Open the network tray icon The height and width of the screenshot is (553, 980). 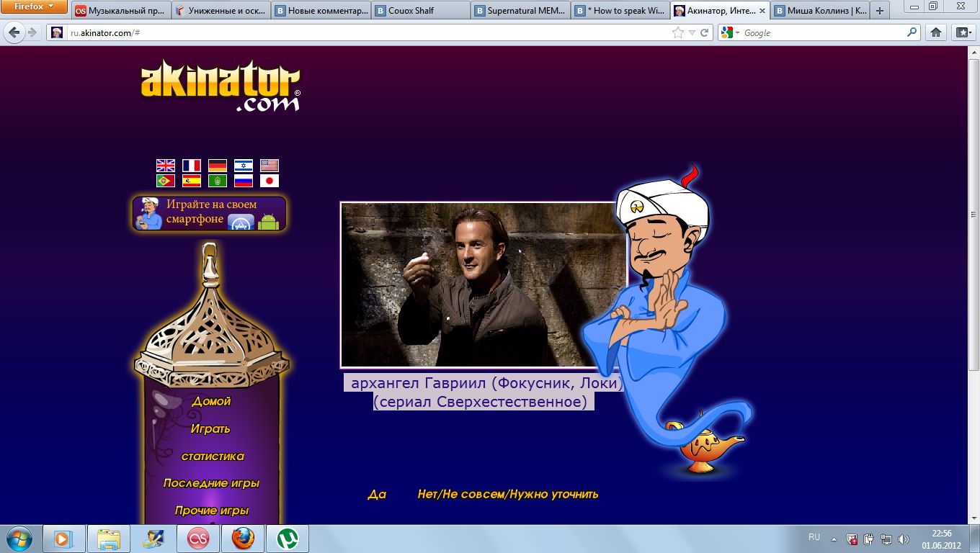click(886, 539)
